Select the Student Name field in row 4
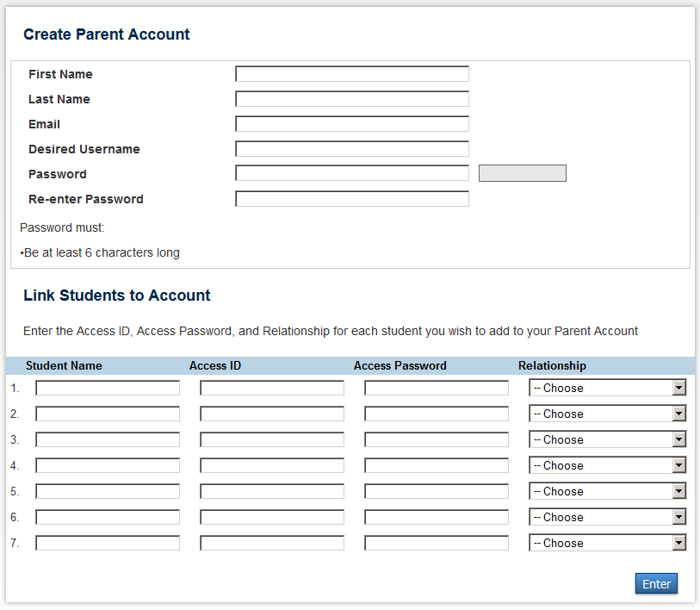This screenshot has width=700, height=610. point(108,465)
